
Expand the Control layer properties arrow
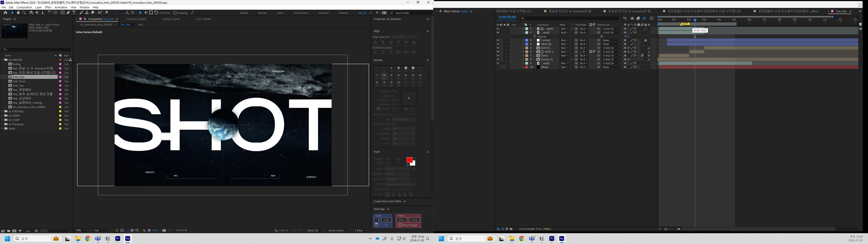tap(523, 40)
